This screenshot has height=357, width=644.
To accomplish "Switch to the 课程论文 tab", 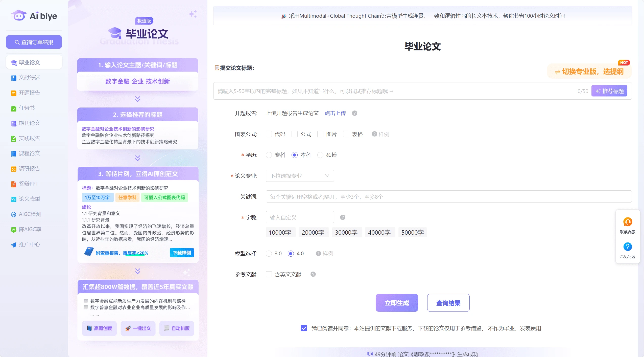I will pos(29,153).
